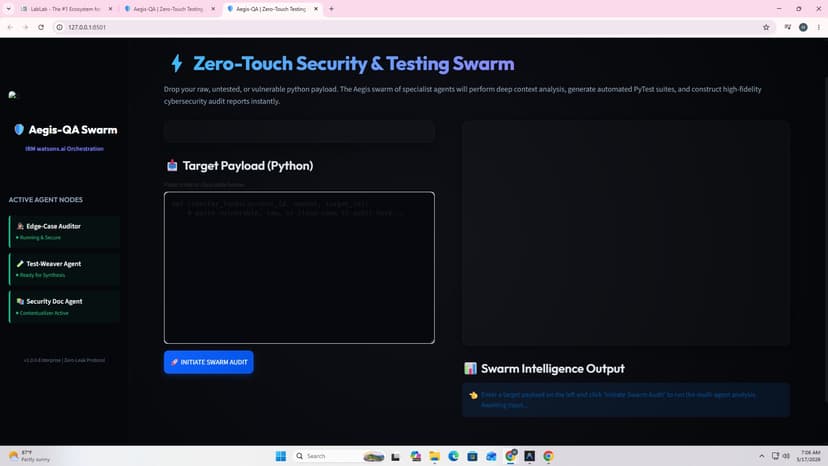Viewport: 828px width, 466px height.
Task: Click the lightning bolt icon in page title
Action: point(177,63)
